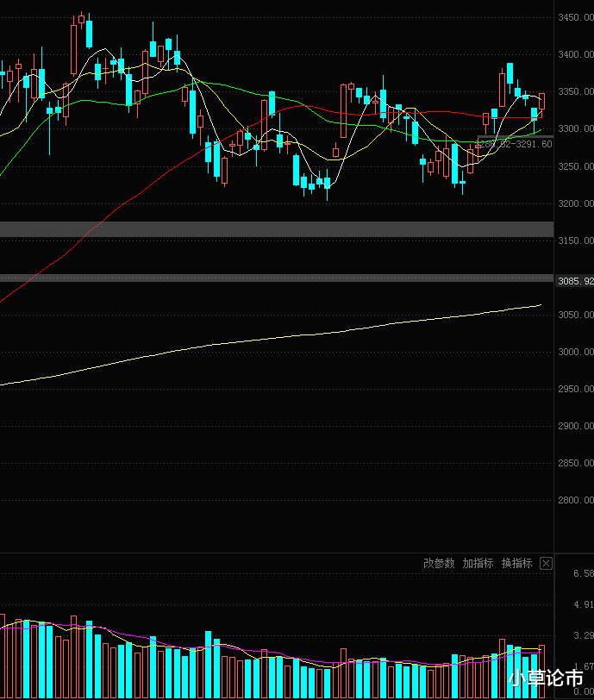594x700 pixels.
Task: Click the 3.29 volume axis label
Action: [x=584, y=635]
